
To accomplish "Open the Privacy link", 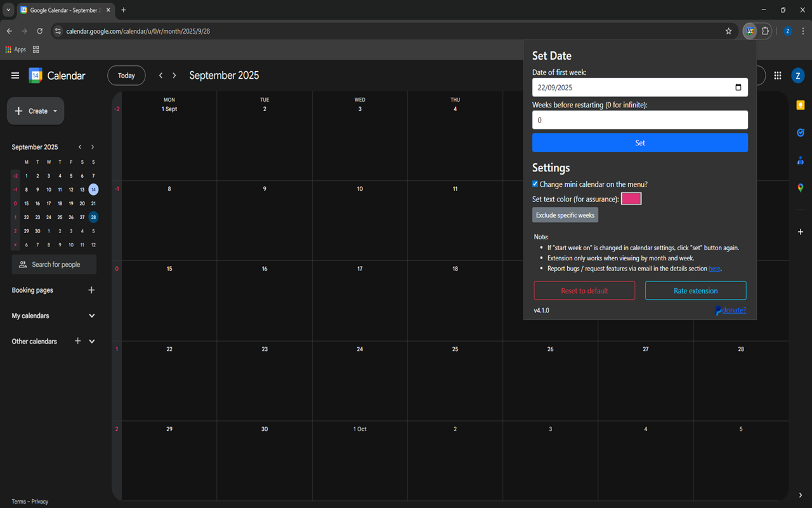I will (40, 502).
